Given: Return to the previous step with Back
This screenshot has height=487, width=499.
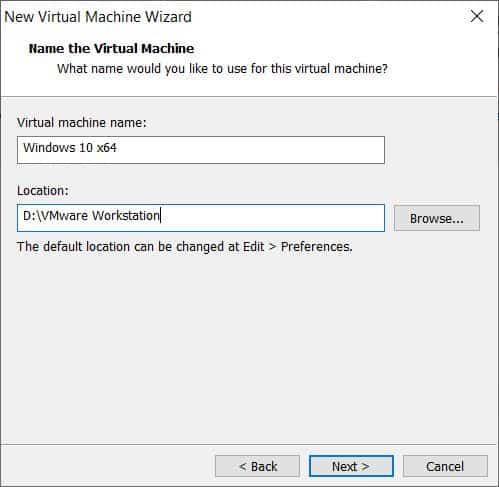Looking at the screenshot, I should point(257,466).
